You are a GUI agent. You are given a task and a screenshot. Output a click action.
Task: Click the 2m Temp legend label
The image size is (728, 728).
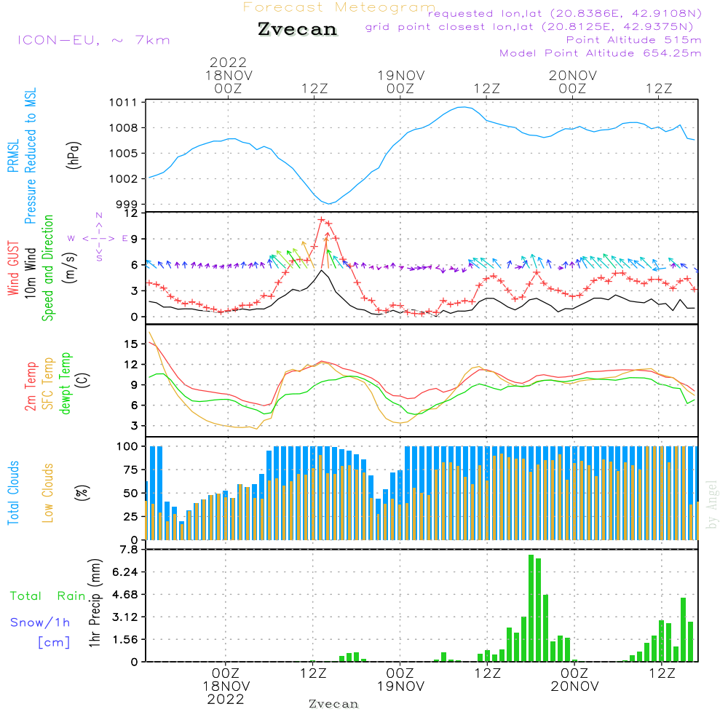click(x=31, y=384)
